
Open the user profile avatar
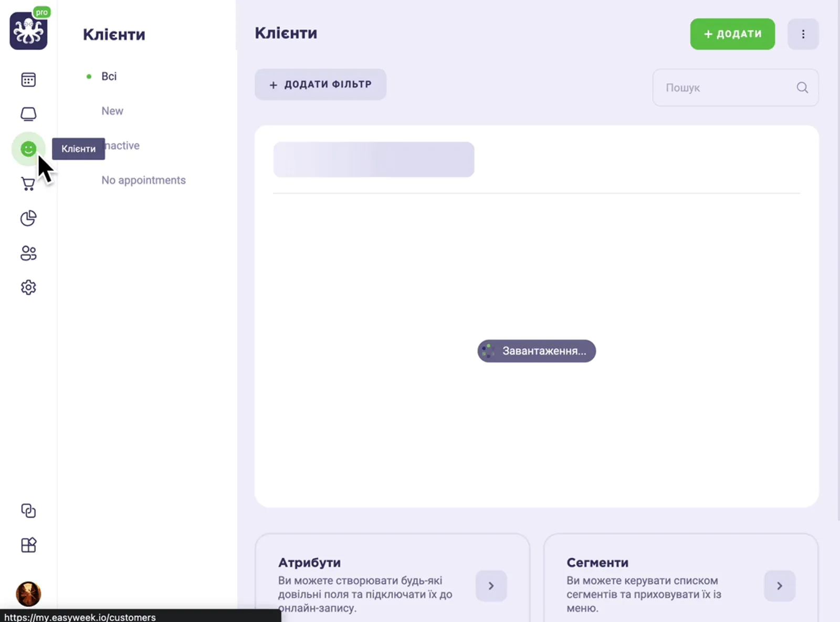click(28, 594)
